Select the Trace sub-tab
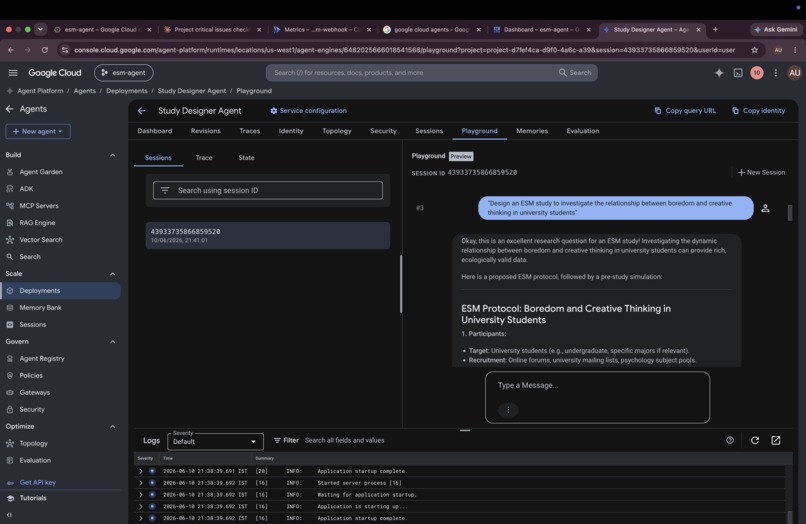This screenshot has width=806, height=524. [x=204, y=158]
